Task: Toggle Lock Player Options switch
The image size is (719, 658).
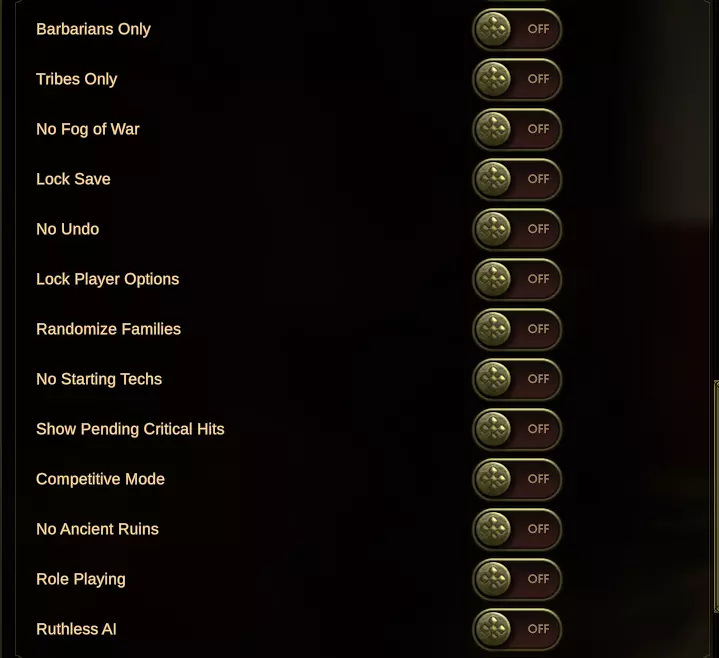Action: (517, 279)
